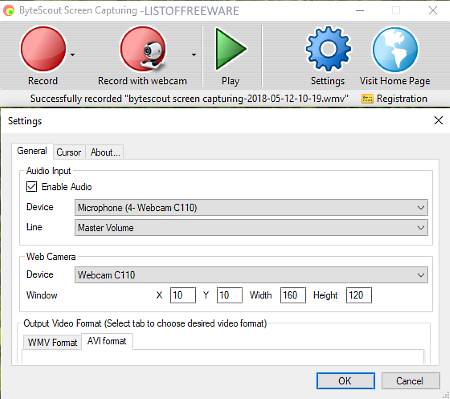Close the Settings dialog with X
The width and height of the screenshot is (450, 399).
[439, 120]
